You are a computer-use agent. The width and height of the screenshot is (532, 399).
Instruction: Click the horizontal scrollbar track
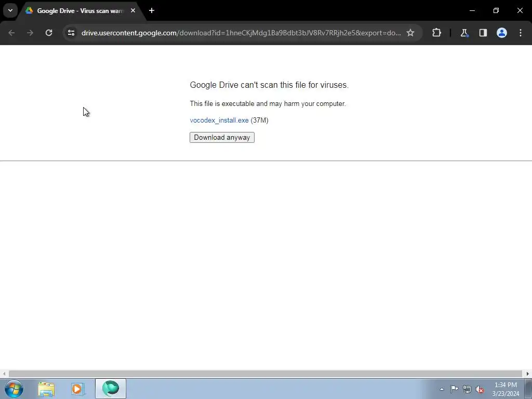click(x=265, y=374)
